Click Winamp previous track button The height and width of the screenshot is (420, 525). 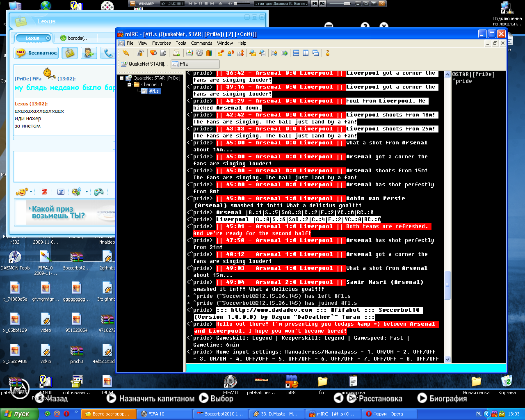(190, 3)
